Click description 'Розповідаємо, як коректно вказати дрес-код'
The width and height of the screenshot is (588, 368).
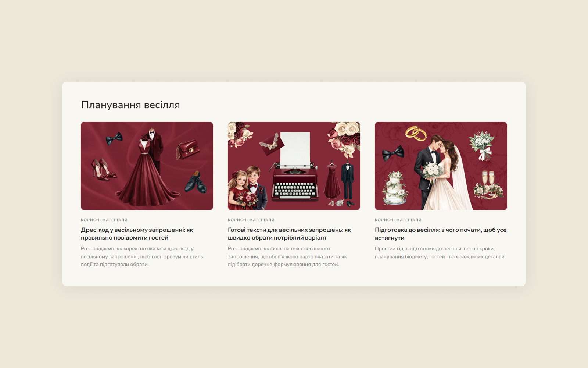(142, 256)
